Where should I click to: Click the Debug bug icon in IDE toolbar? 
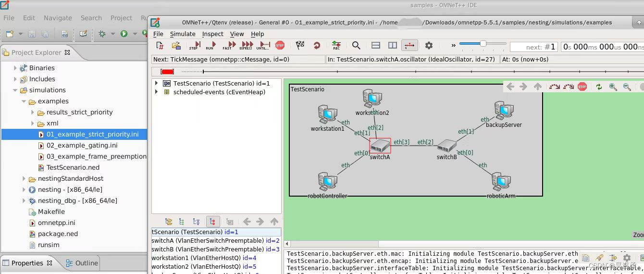pyautogui.click(x=102, y=34)
